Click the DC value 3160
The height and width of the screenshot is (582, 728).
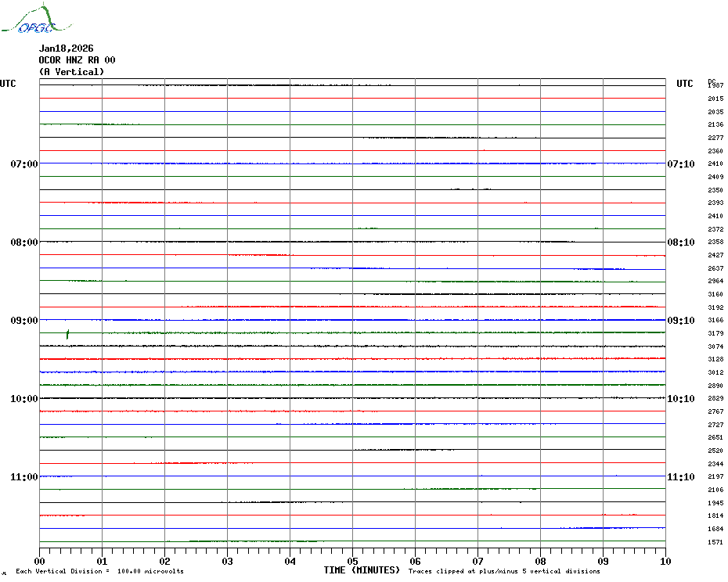coord(715,294)
